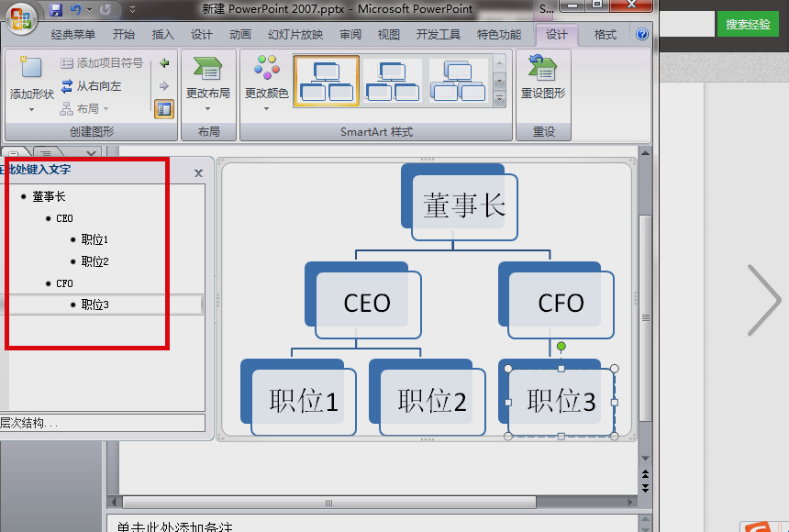Image resolution: width=789 pixels, height=532 pixels.
Task: Select CFO entry in text pane
Action: pos(64,283)
